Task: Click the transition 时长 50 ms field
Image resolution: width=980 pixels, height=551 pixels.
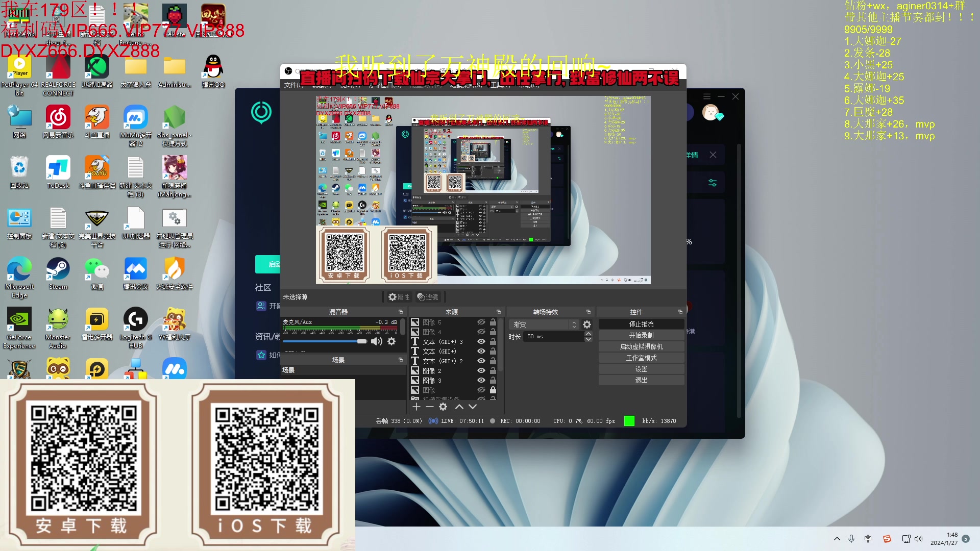Action: 553,337
